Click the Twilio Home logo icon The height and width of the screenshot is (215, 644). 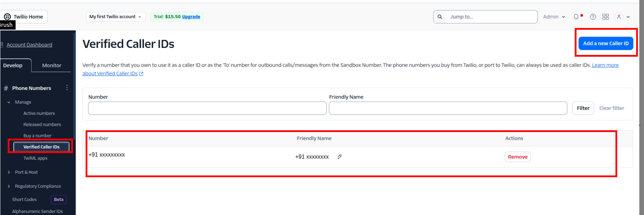point(7,17)
